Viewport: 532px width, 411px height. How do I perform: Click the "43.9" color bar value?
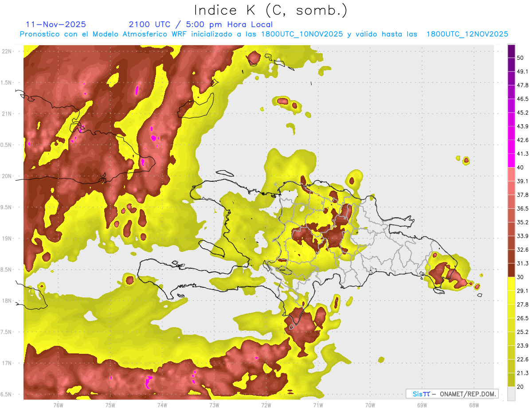tap(523, 126)
